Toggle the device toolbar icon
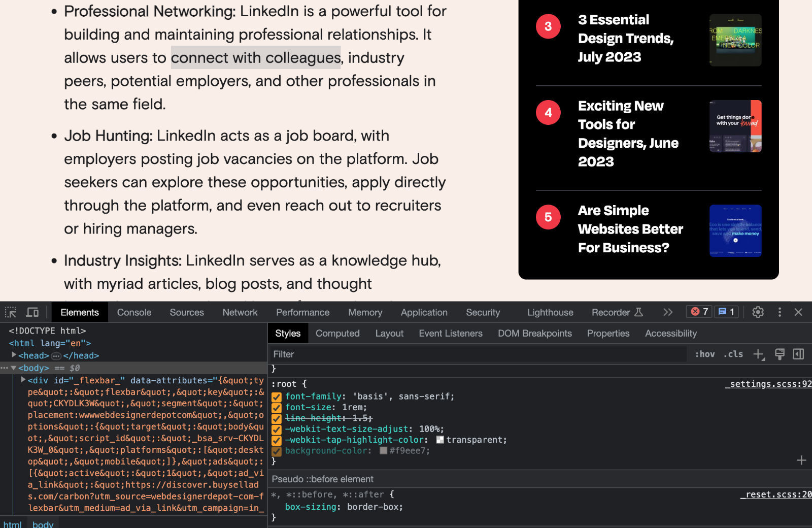This screenshot has width=812, height=528. click(x=32, y=312)
